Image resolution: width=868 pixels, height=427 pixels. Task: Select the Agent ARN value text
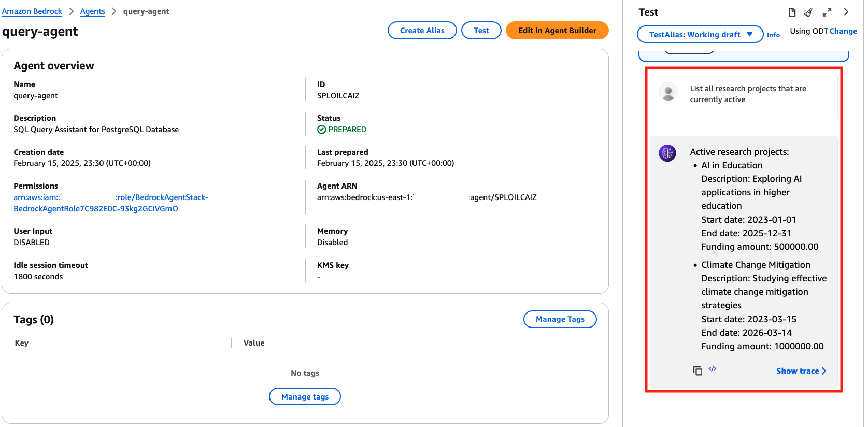[427, 197]
